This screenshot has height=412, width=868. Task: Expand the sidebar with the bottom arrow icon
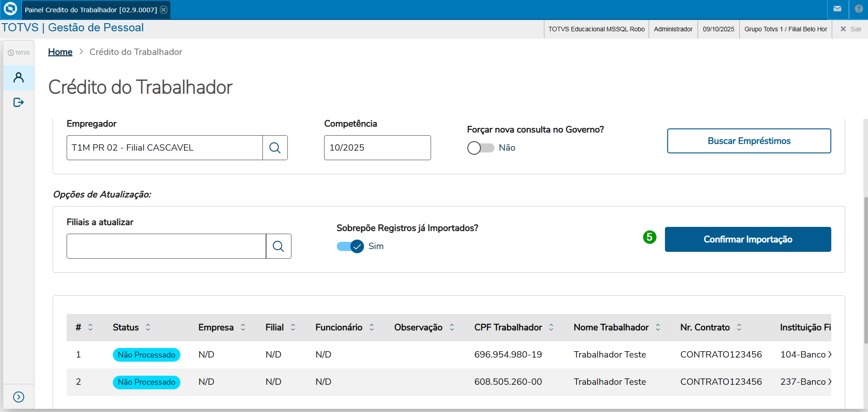(19, 397)
